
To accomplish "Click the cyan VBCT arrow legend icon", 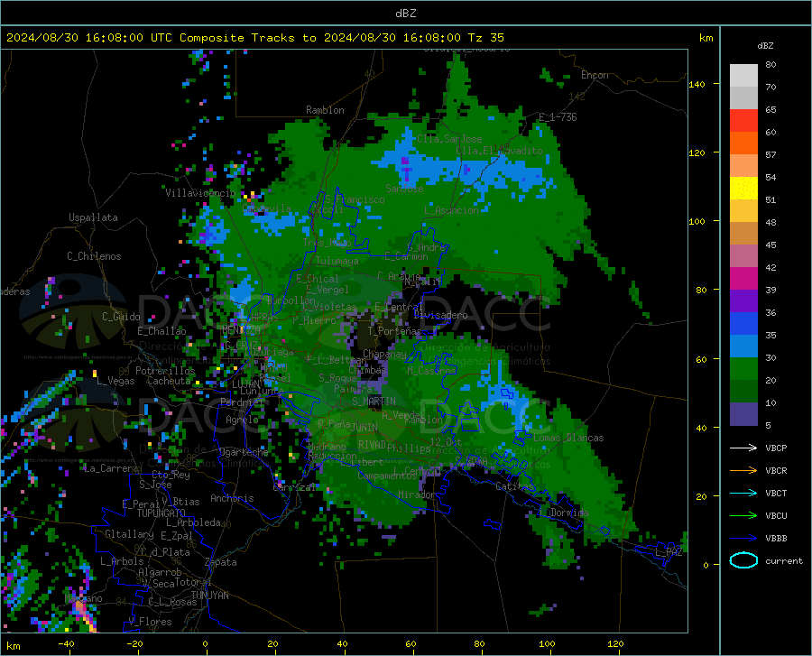I will pos(743,493).
